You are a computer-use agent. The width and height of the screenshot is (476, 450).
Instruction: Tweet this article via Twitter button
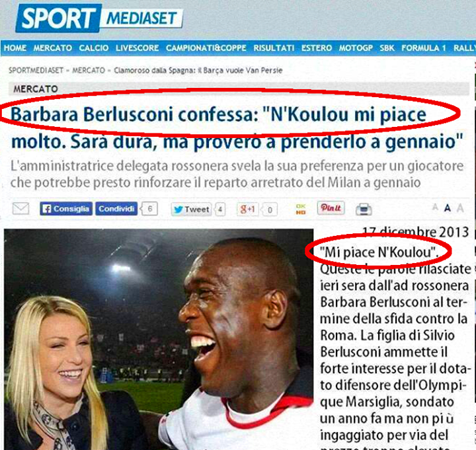191,209
